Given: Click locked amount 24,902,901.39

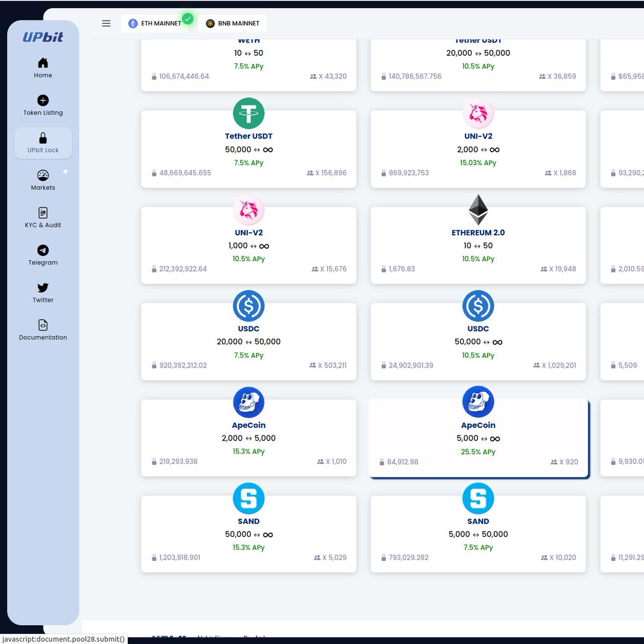Looking at the screenshot, I should click(x=411, y=365).
